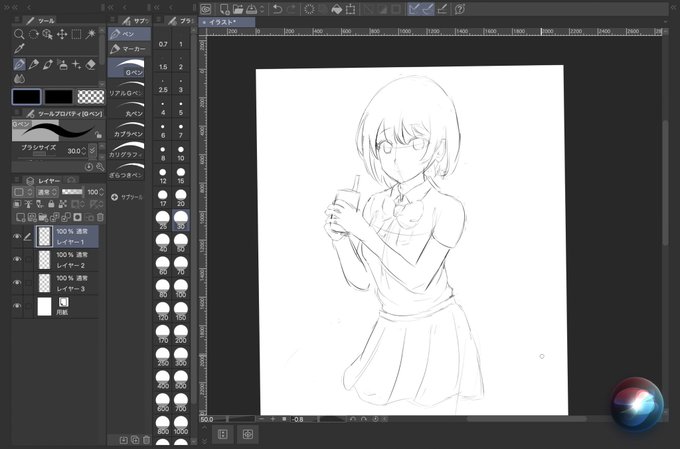Toggle Clip to layer below icon
This screenshot has height=449, width=680.
tap(17, 204)
